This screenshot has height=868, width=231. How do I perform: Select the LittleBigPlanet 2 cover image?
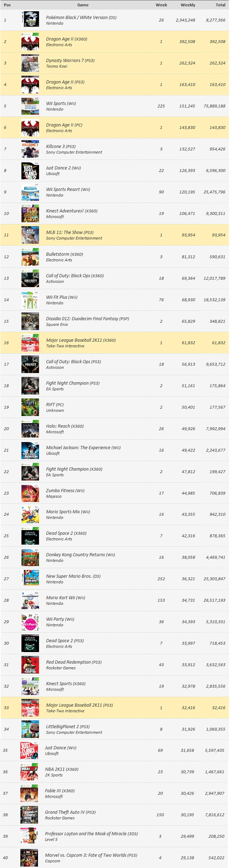pos(30,729)
